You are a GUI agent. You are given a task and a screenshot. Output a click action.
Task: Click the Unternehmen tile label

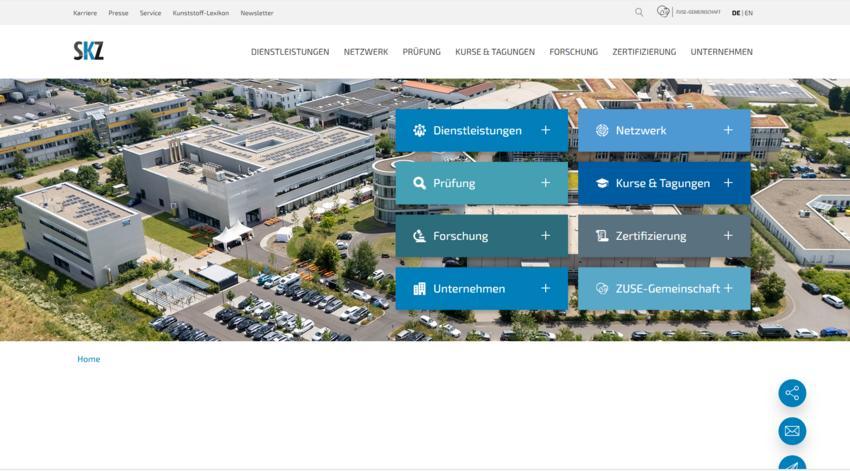click(469, 289)
